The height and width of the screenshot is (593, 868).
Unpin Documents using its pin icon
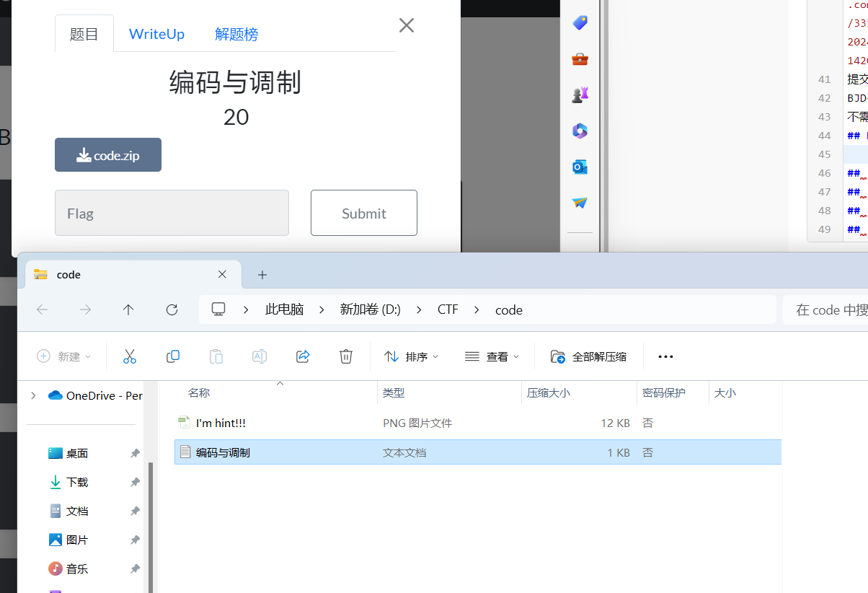click(135, 511)
